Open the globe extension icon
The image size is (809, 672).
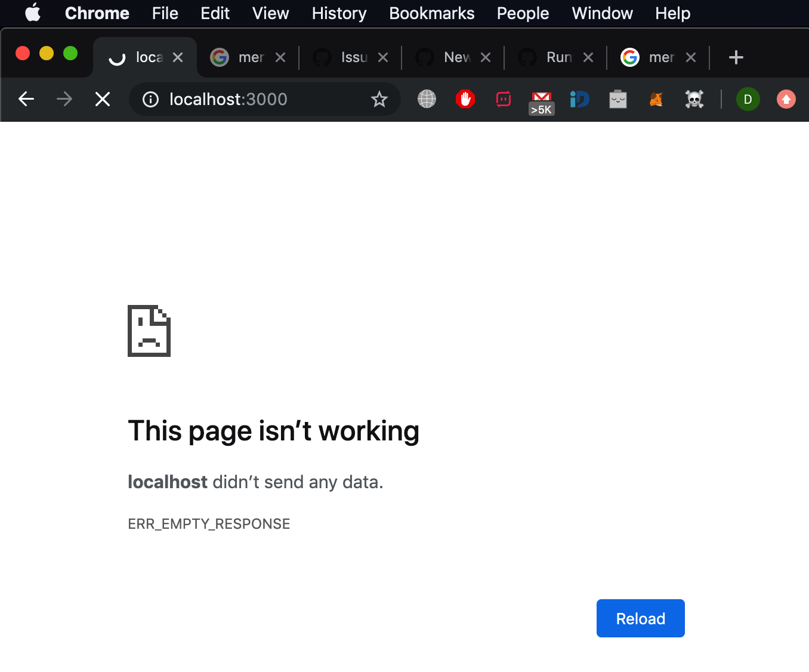427,99
